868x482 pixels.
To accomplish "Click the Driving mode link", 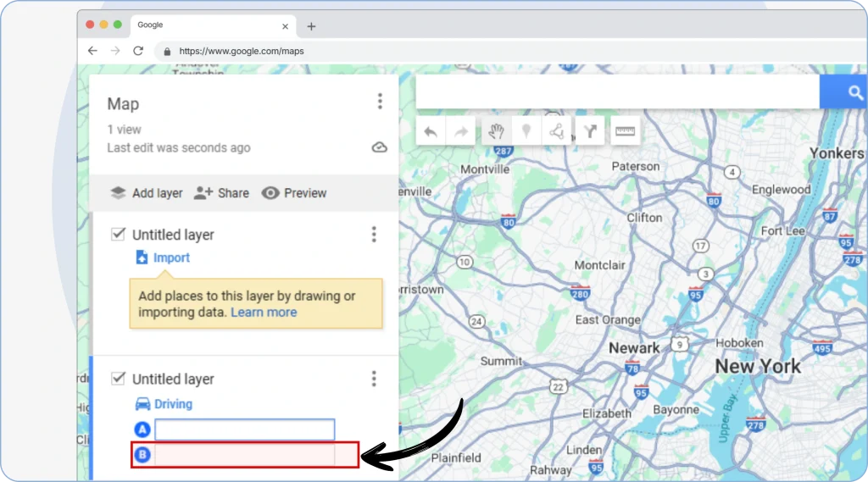I will click(173, 404).
